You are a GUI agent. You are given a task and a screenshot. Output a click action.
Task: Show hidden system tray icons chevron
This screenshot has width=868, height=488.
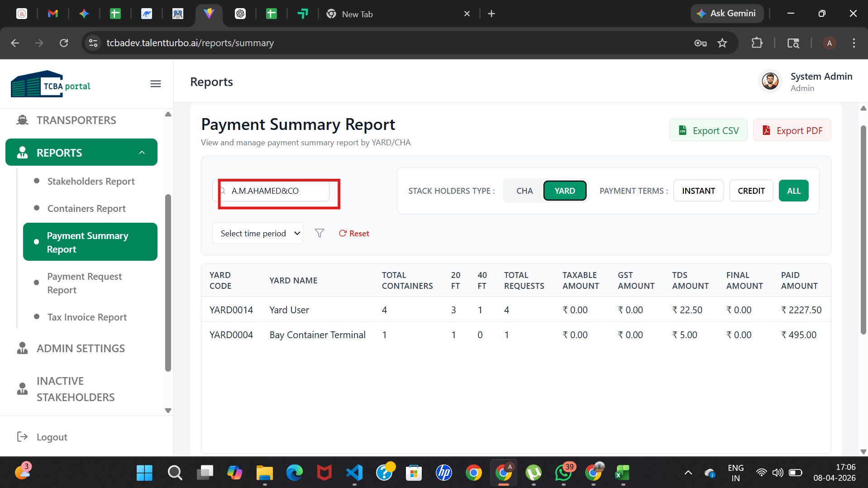click(688, 473)
